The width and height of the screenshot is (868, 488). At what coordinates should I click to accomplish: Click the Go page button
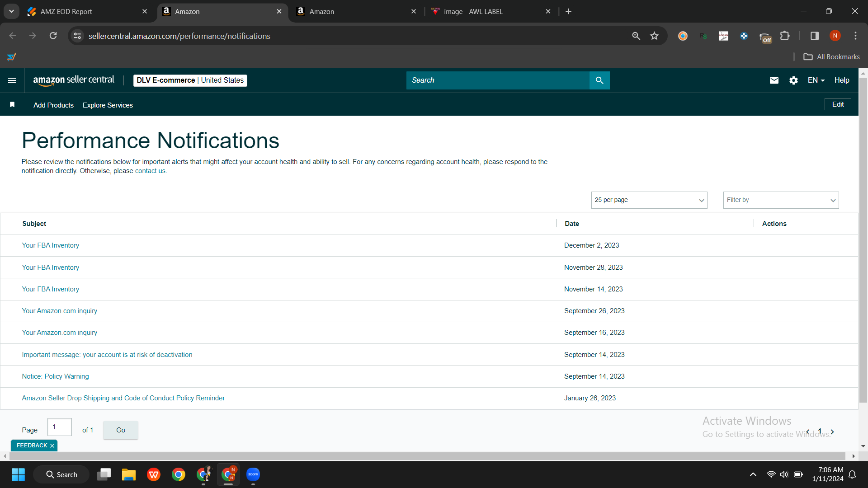[x=121, y=430]
